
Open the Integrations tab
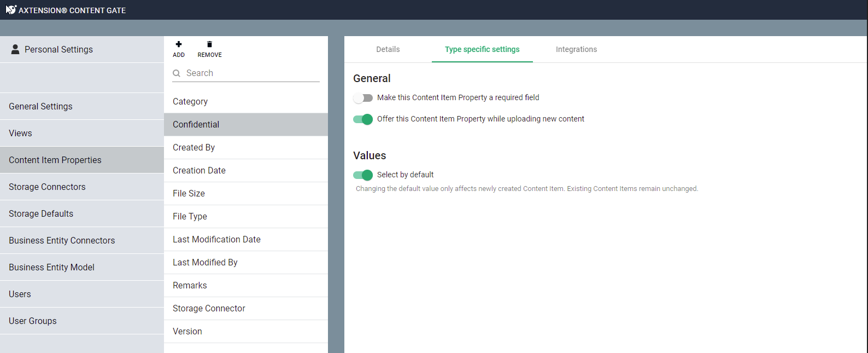coord(576,49)
